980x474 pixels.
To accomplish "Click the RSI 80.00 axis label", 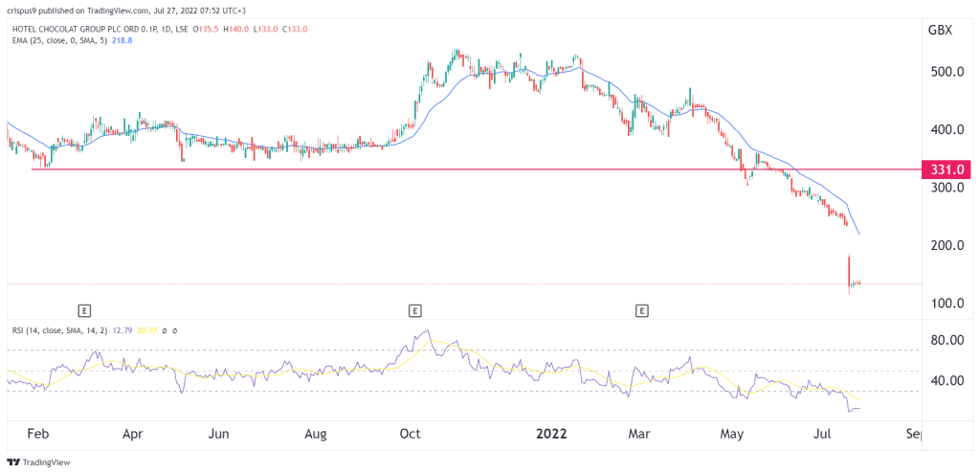I will (947, 340).
